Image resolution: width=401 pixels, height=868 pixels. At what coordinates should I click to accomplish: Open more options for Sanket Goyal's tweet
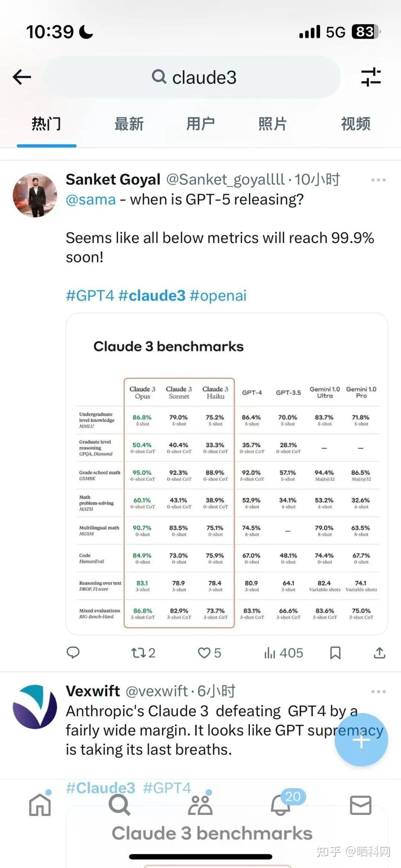pos(378,180)
